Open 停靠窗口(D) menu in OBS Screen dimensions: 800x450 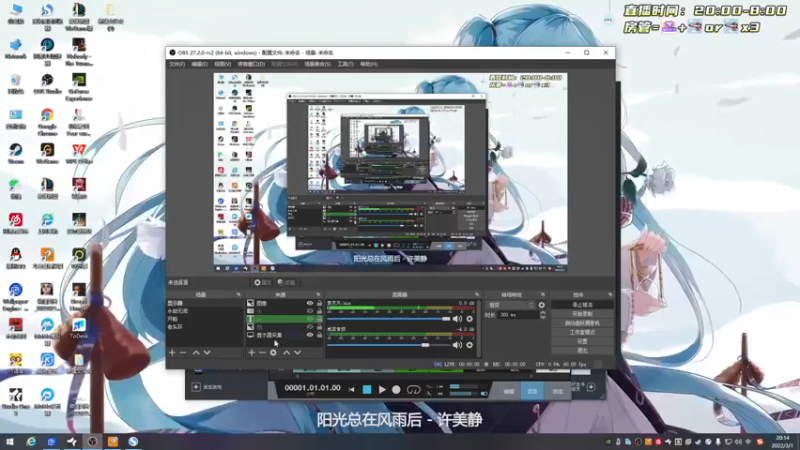pyautogui.click(x=251, y=64)
